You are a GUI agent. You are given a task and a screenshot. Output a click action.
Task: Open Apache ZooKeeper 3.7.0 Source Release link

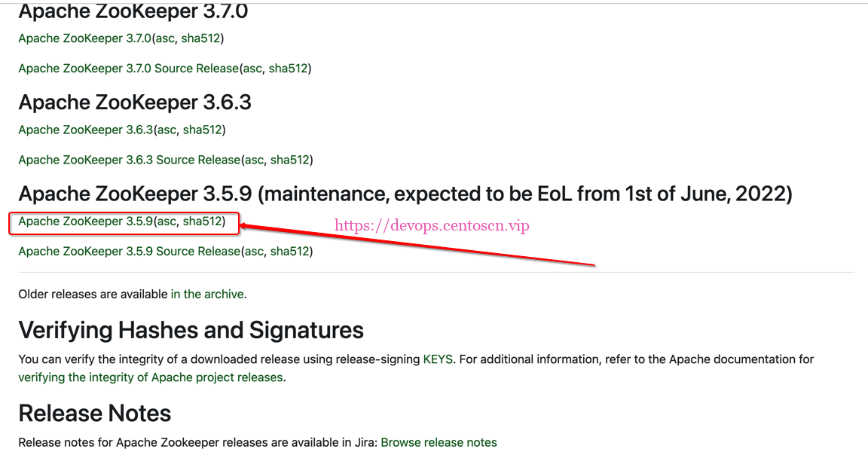coord(128,69)
